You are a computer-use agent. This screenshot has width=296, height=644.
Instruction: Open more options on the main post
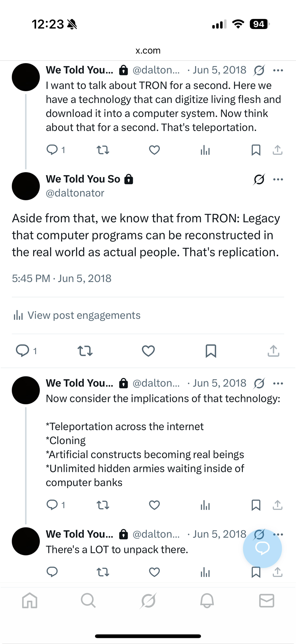278,179
